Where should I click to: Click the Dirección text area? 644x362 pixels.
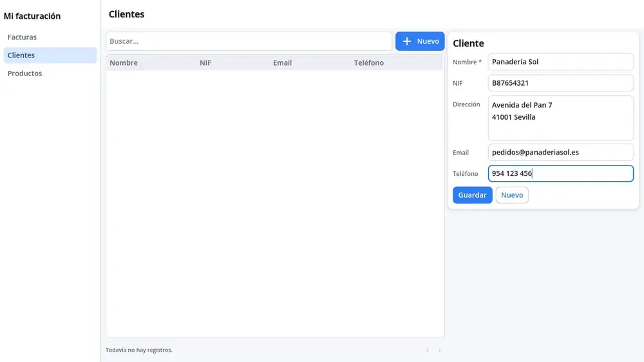click(x=561, y=119)
